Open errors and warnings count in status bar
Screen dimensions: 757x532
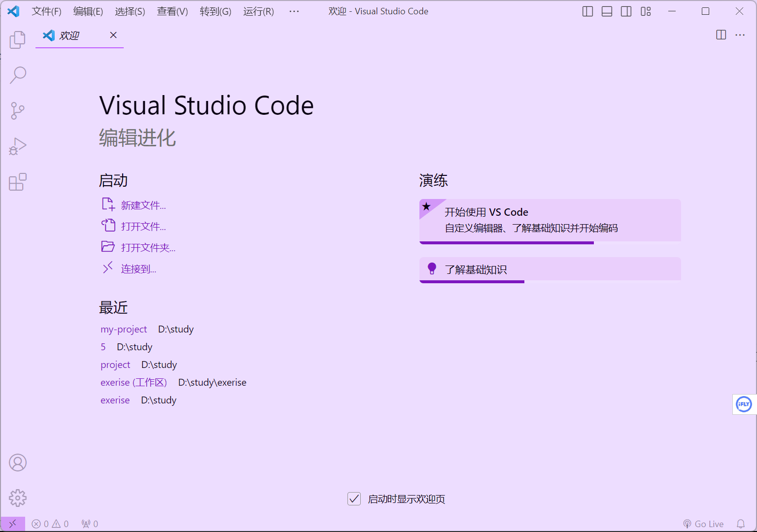coord(50,524)
